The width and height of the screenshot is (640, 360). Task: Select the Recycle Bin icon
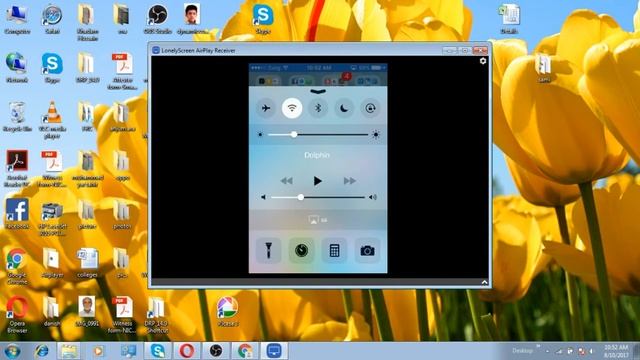coord(17,117)
